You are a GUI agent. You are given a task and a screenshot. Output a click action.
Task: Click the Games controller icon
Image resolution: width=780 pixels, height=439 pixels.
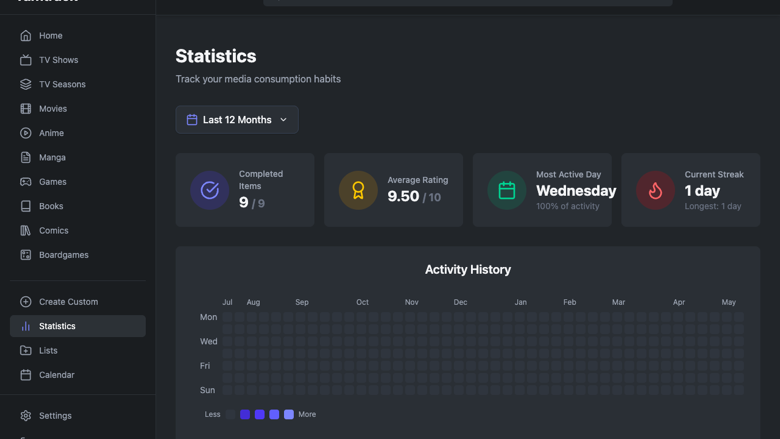[x=25, y=182]
